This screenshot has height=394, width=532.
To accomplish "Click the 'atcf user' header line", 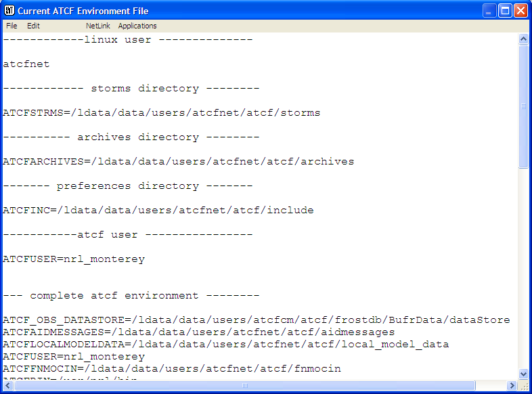I will tap(128, 235).
